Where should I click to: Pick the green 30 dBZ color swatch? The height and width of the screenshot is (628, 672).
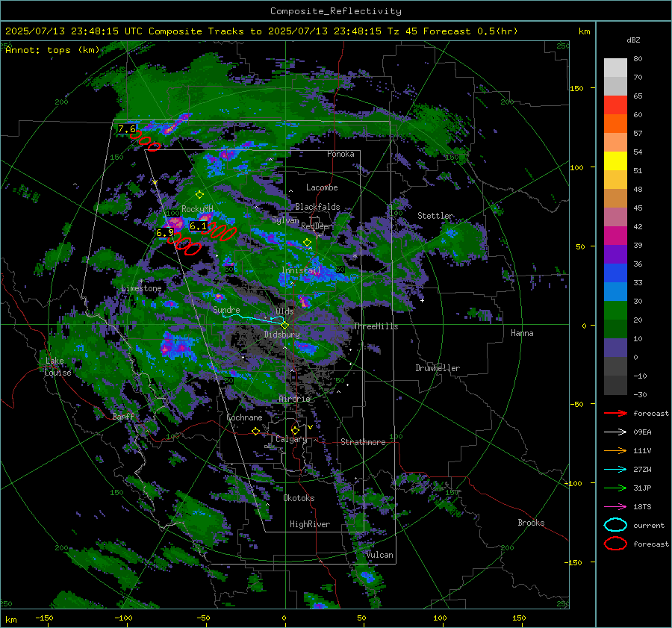pyautogui.click(x=615, y=310)
